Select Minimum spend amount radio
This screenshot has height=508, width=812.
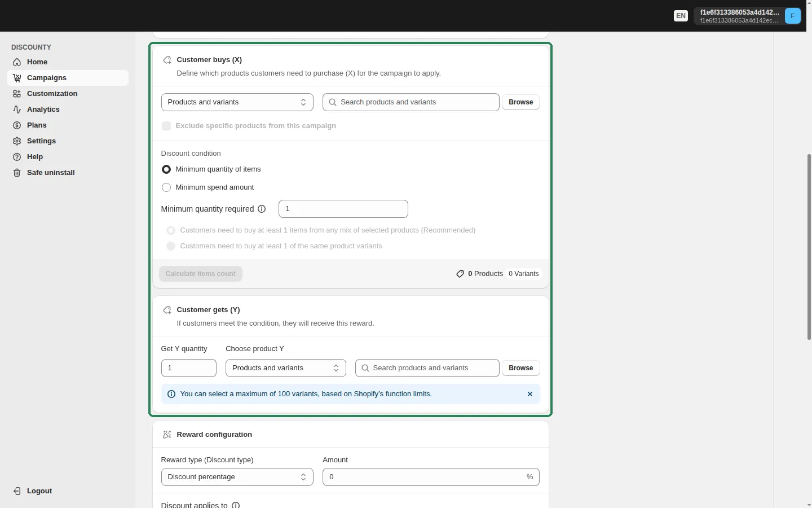[166, 187]
